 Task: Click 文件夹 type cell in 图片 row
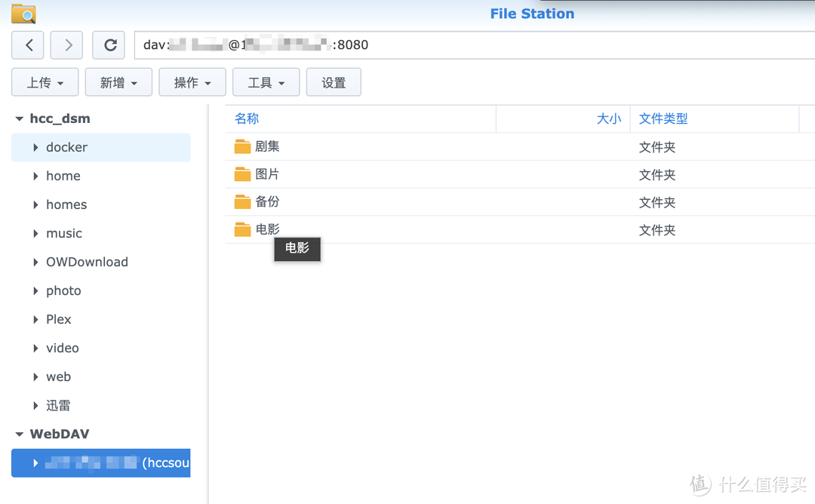click(x=657, y=174)
